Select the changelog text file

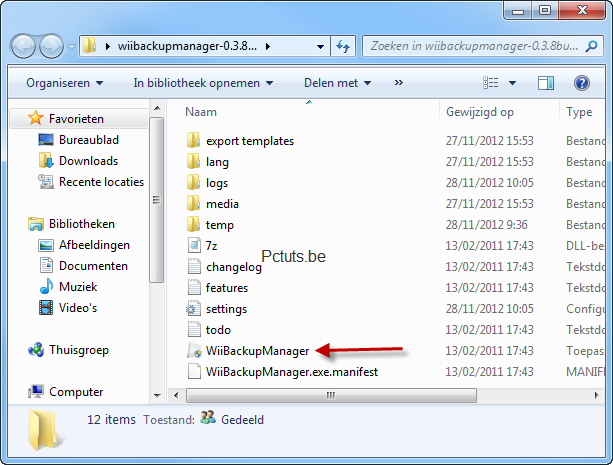click(234, 267)
